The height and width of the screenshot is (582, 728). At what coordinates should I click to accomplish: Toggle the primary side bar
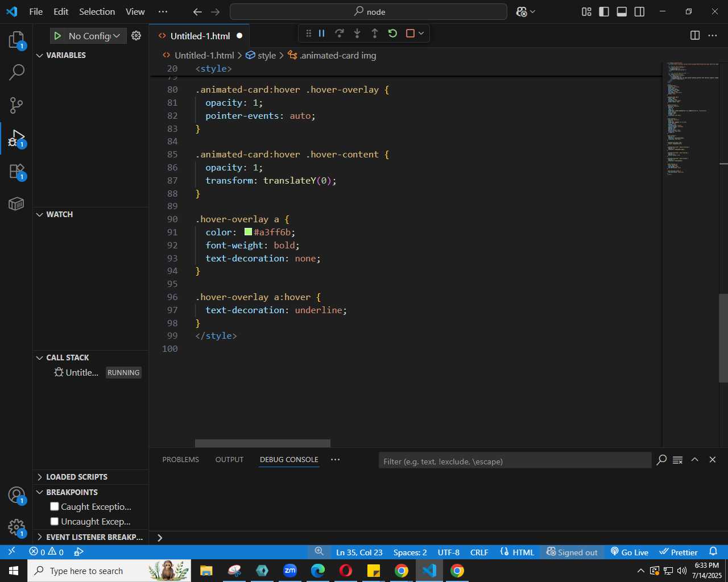(604, 11)
